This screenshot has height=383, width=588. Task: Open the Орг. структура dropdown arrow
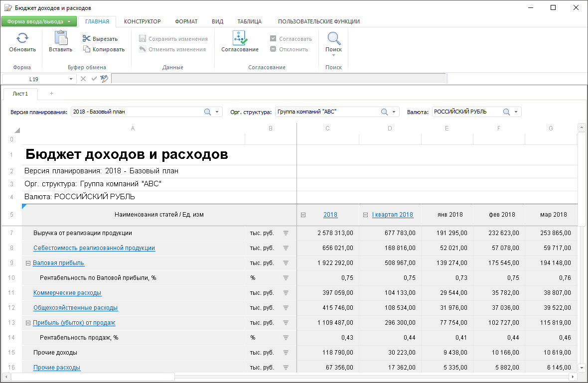click(394, 112)
